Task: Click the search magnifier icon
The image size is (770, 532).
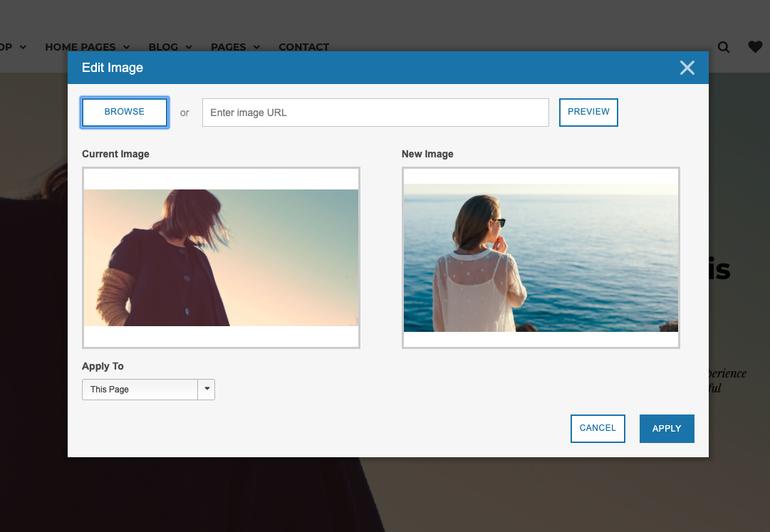Action: (x=724, y=47)
